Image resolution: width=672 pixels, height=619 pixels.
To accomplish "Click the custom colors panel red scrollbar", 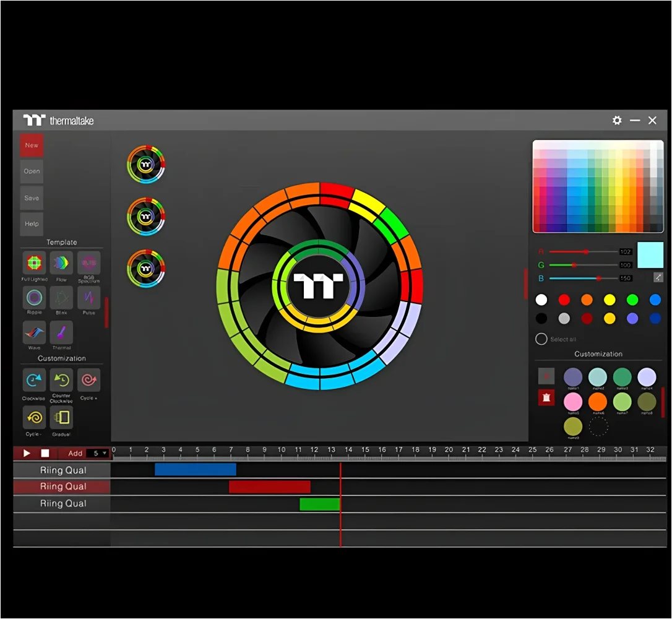I will click(663, 402).
